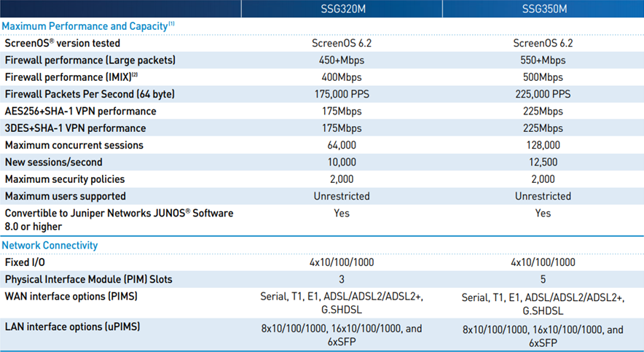This screenshot has width=644, height=352.
Task: Click the 64,000 concurrent sessions value
Action: [342, 145]
